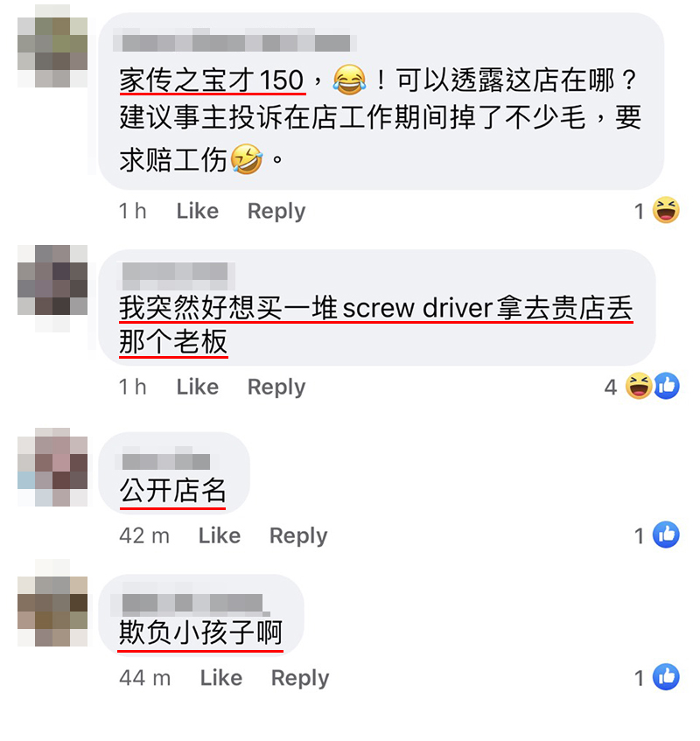
Task: Click the thumbs-up reaction on the 公开店名 comment
Action: point(666,535)
